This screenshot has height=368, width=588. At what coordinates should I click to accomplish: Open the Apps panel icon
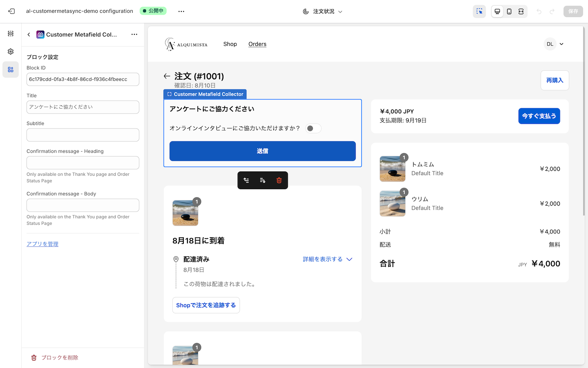[x=11, y=70]
